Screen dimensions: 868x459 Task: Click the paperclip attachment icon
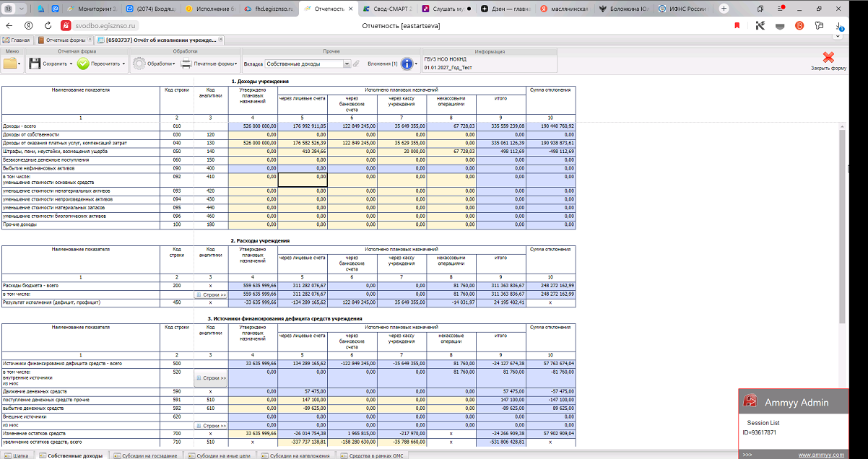[x=356, y=64]
